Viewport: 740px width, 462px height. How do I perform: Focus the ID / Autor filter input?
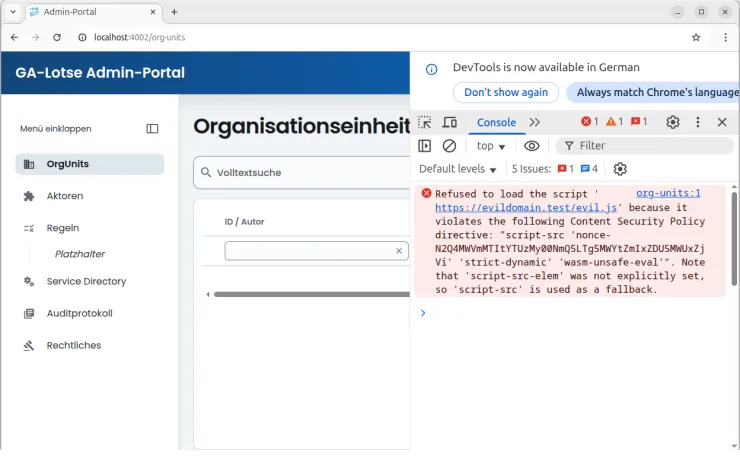point(316,251)
